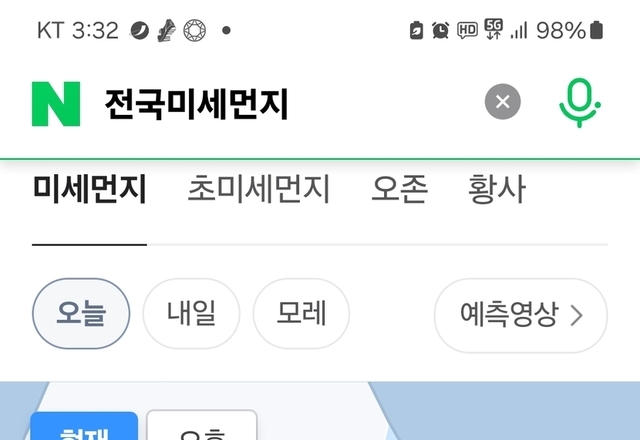The image size is (640, 440).
Task: Switch to the 오존 tab
Action: (400, 189)
